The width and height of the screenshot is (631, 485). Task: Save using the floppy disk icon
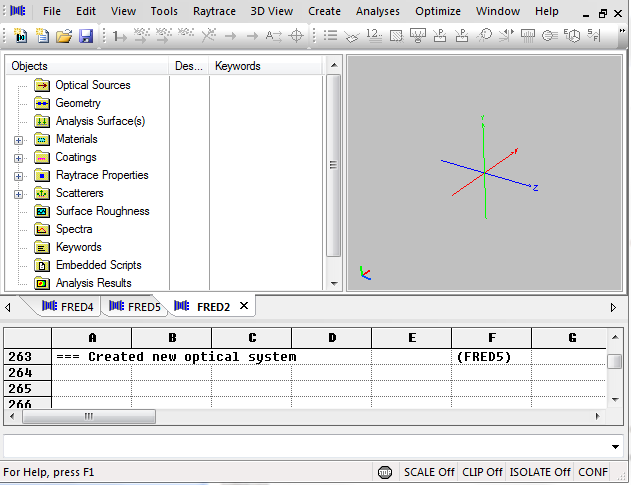[x=86, y=36]
